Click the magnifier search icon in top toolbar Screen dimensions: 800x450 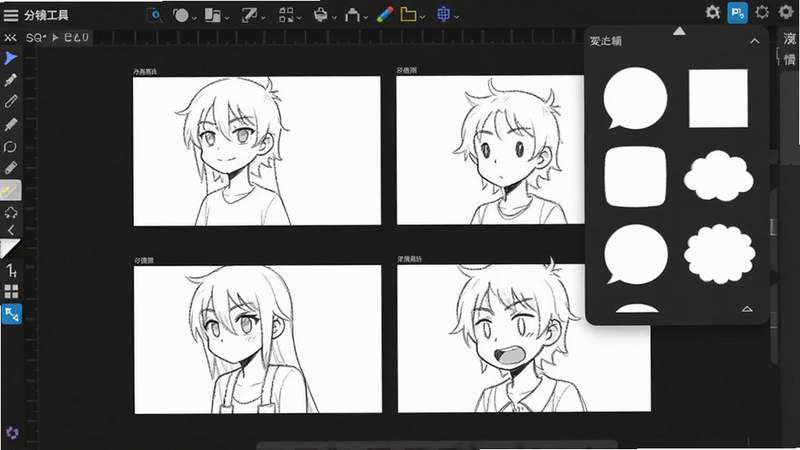pyautogui.click(x=154, y=15)
